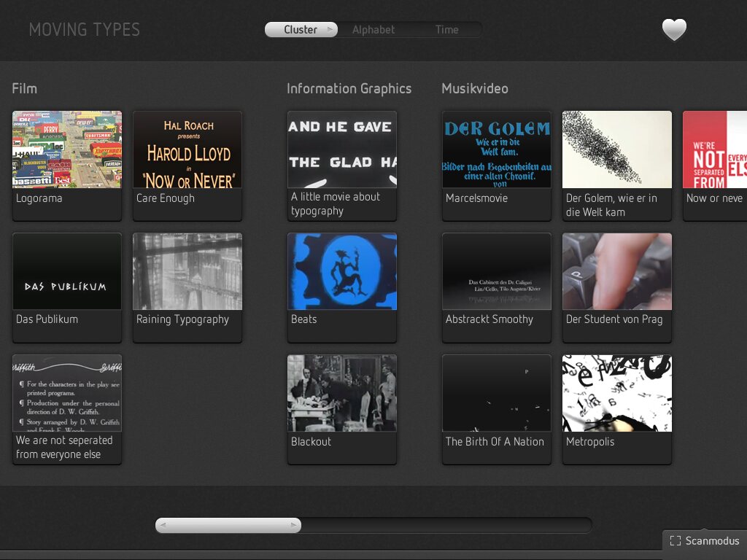Open the Das Publikum thumbnail
This screenshot has height=560, width=747.
[67, 271]
